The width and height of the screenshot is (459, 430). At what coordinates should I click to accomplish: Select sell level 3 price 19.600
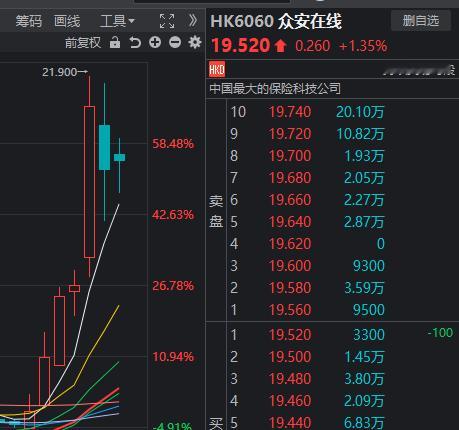(290, 266)
